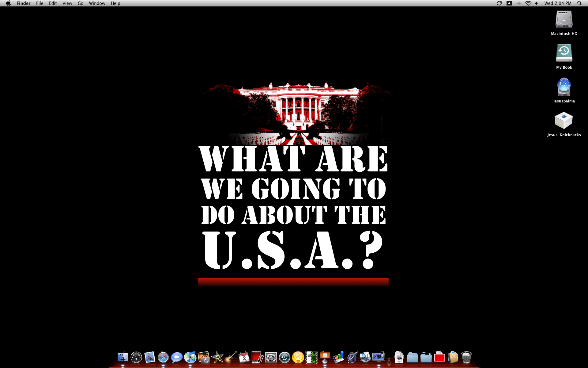Open the File menu
Image resolution: width=588 pixels, height=368 pixels.
40,3
